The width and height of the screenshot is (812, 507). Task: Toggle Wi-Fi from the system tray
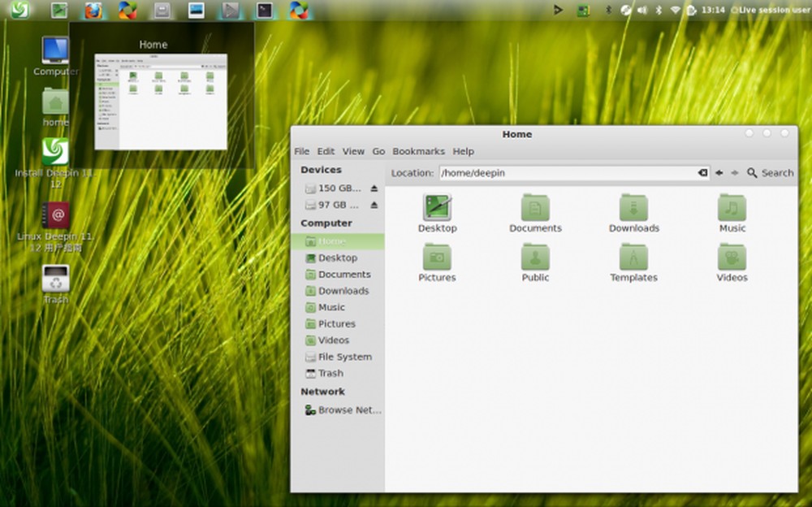click(x=676, y=10)
